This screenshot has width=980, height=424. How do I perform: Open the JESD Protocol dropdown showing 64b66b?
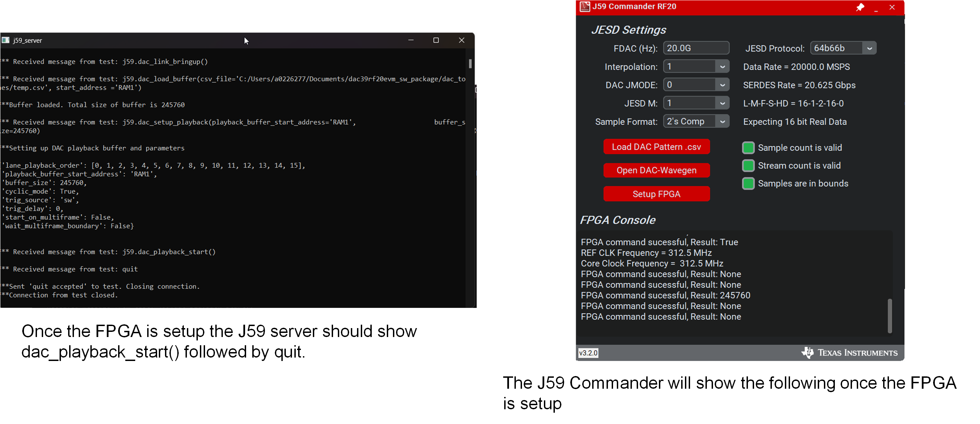tap(871, 48)
